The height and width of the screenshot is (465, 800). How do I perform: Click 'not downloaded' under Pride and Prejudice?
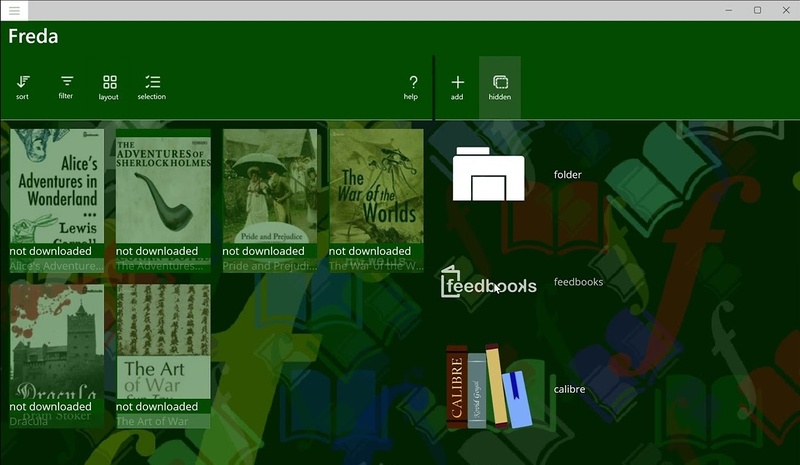click(x=263, y=251)
